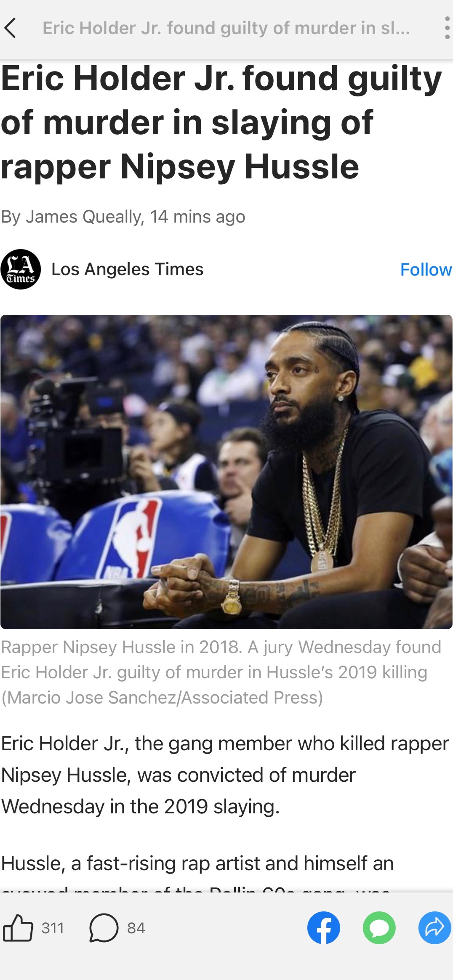
Task: Tap the thumbs-up like icon
Action: [x=18, y=928]
